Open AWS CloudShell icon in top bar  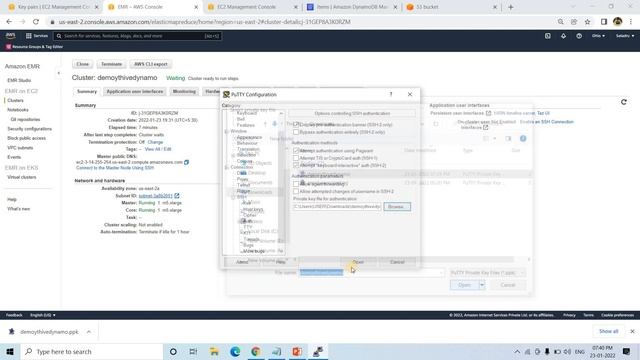click(548, 36)
